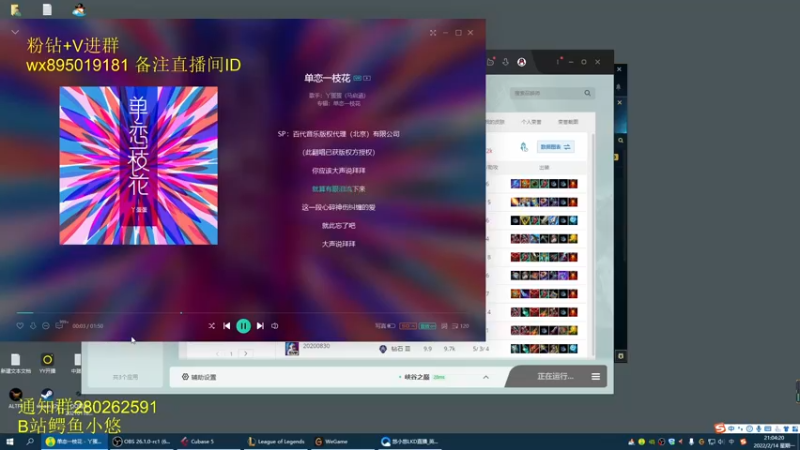Click the first match row item icons

point(544,184)
